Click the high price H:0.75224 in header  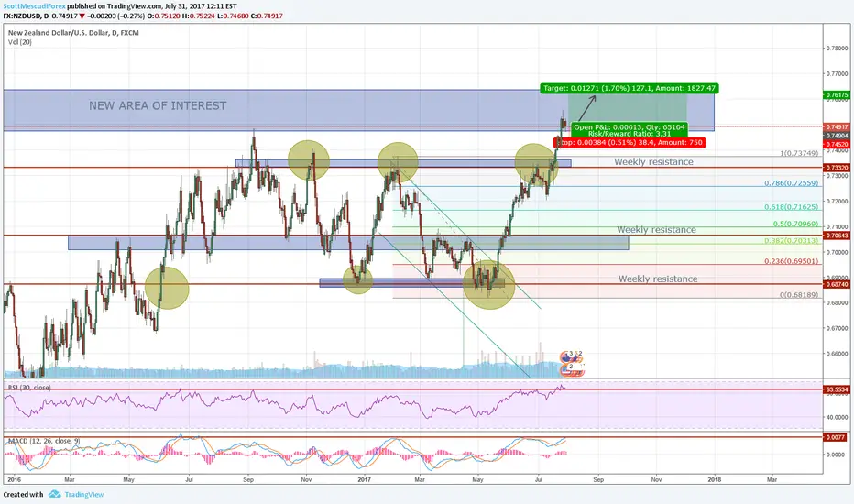pos(199,16)
